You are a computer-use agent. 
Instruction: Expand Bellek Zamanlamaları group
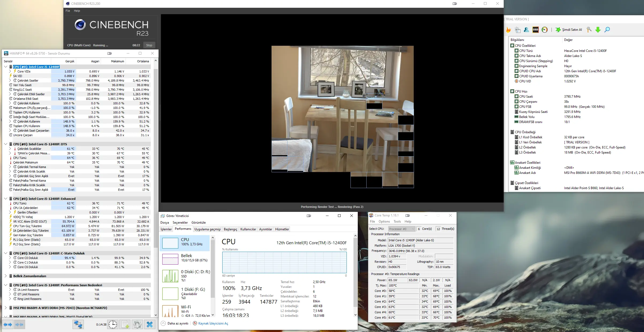pyautogui.click(x=6, y=276)
